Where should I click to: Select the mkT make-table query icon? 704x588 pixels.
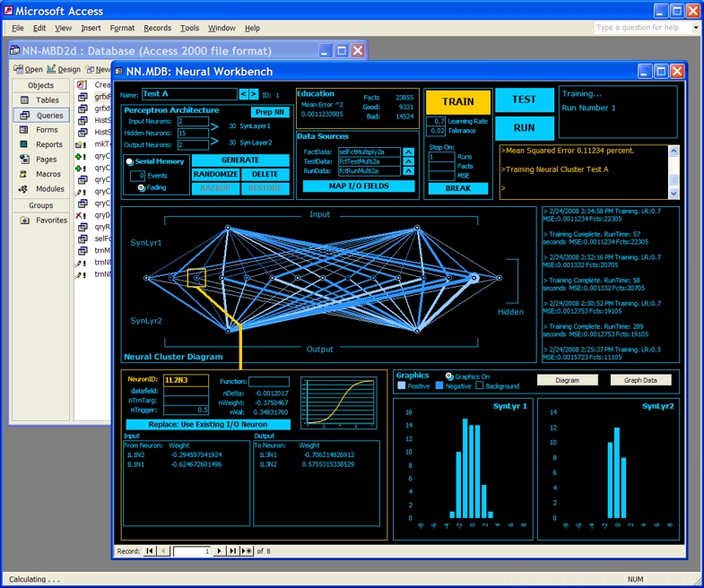[81, 144]
